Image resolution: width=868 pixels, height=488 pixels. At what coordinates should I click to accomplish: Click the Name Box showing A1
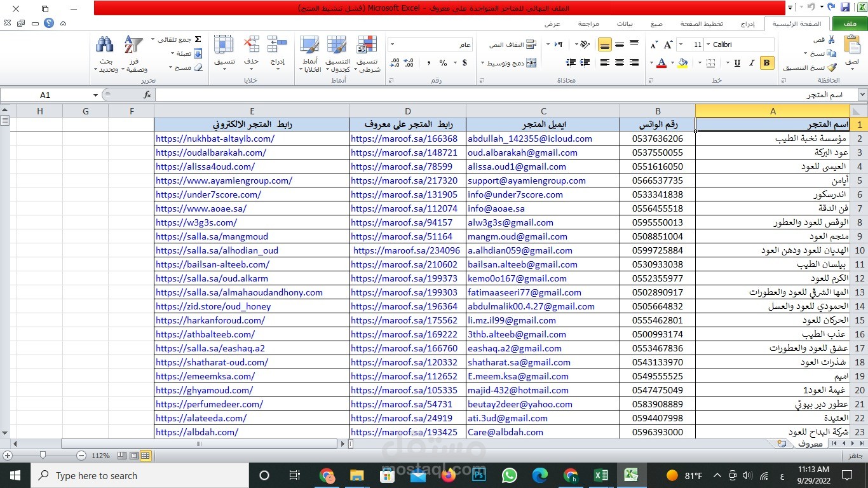[45, 95]
